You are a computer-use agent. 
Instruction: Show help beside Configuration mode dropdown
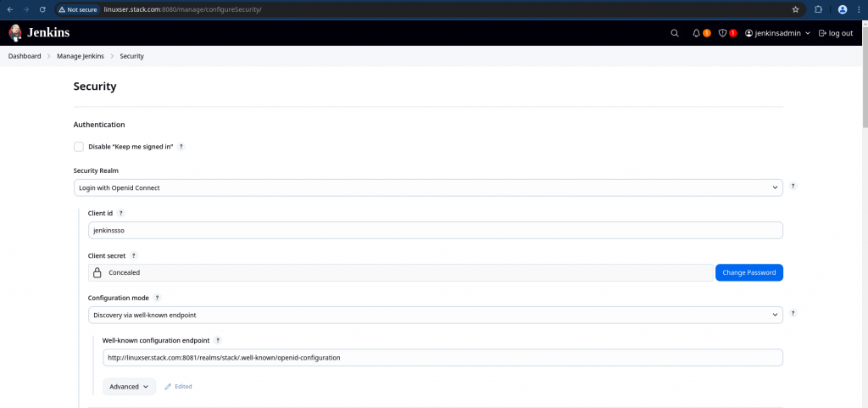tap(793, 313)
